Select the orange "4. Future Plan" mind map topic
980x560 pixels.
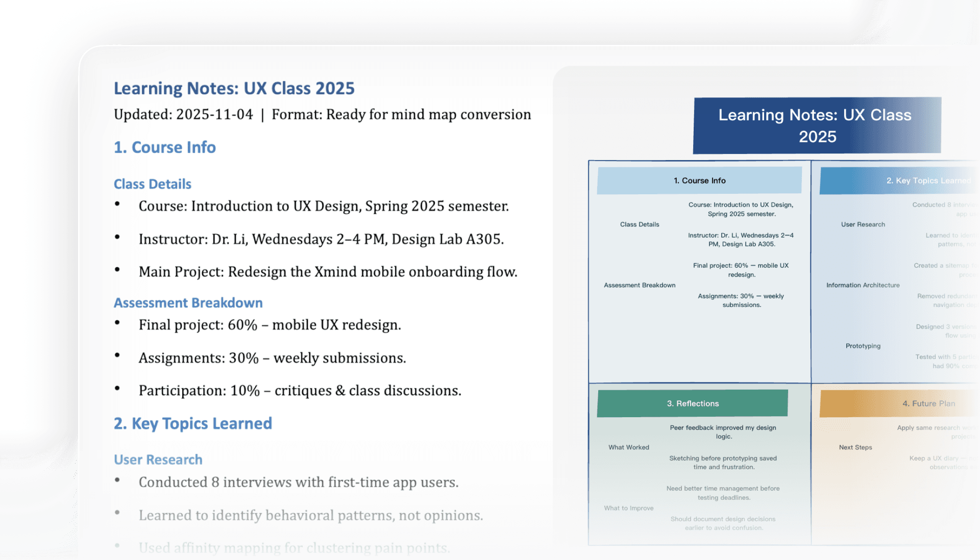(x=899, y=403)
